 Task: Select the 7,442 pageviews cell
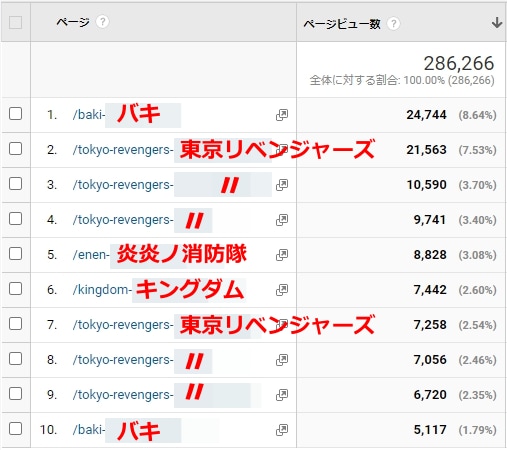click(x=430, y=290)
